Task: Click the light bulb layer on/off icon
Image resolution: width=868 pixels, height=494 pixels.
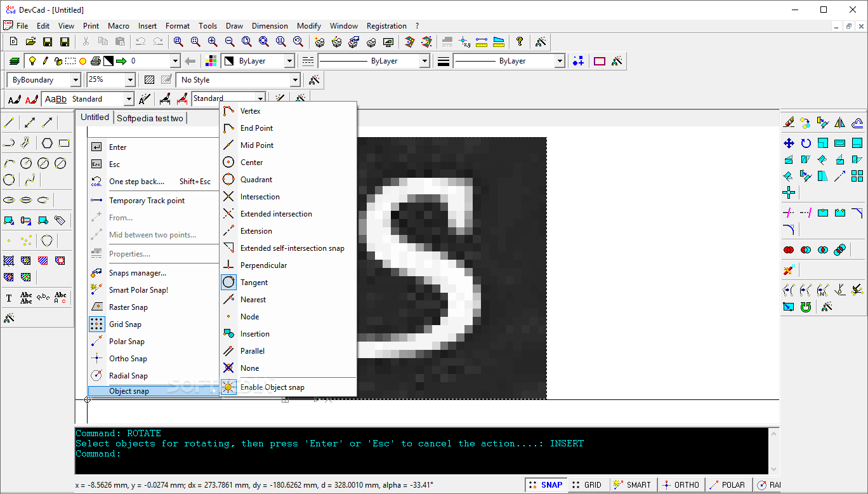Action: [x=32, y=61]
